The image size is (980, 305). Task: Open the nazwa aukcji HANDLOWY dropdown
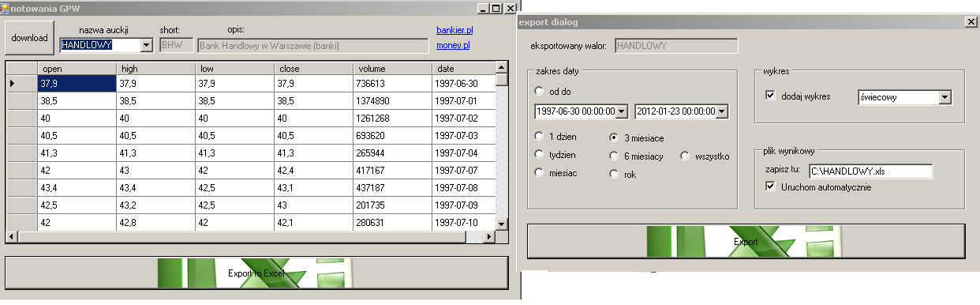[146, 45]
